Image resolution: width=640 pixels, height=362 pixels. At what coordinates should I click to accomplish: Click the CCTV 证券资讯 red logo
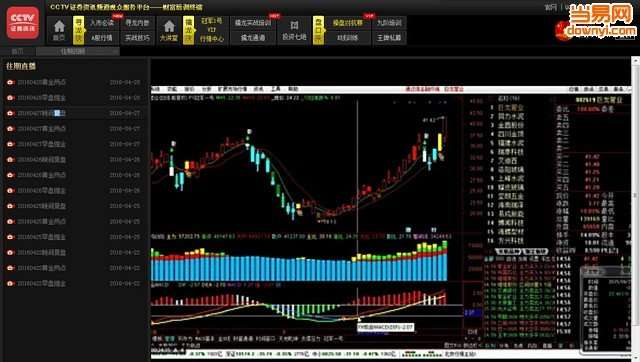23,22
